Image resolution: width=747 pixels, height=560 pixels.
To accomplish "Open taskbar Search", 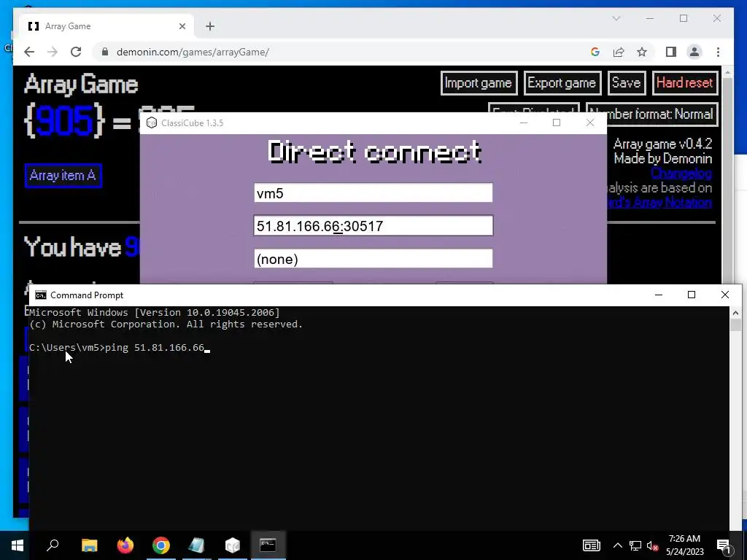I will click(53, 545).
